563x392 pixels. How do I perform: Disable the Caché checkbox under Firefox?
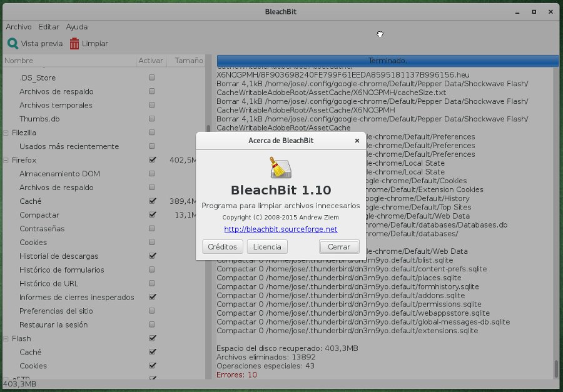tap(151, 201)
